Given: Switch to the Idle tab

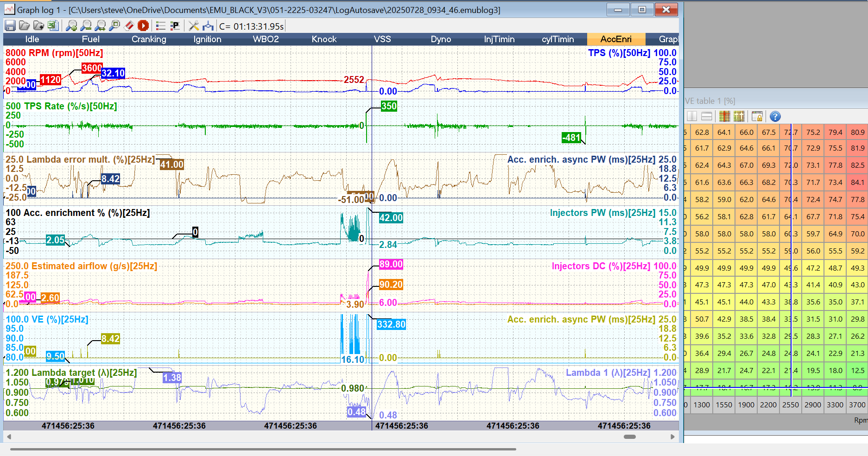Looking at the screenshot, I should [x=32, y=39].
